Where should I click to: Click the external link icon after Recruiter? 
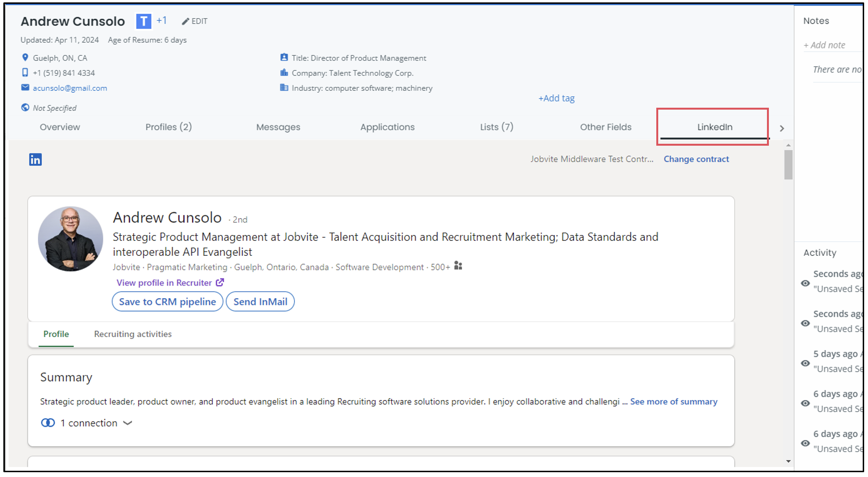click(x=219, y=282)
